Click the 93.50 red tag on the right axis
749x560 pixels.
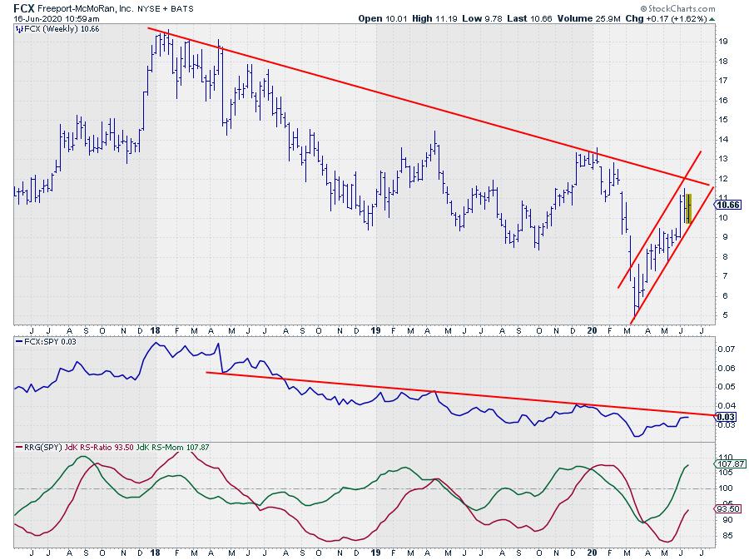(x=728, y=509)
